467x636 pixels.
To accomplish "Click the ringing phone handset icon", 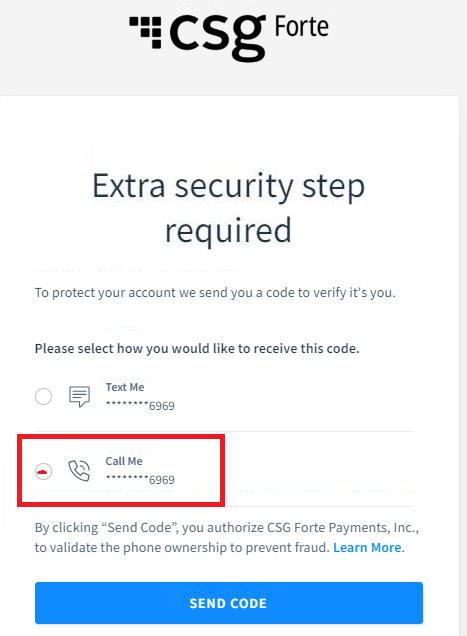I will coord(79,471).
